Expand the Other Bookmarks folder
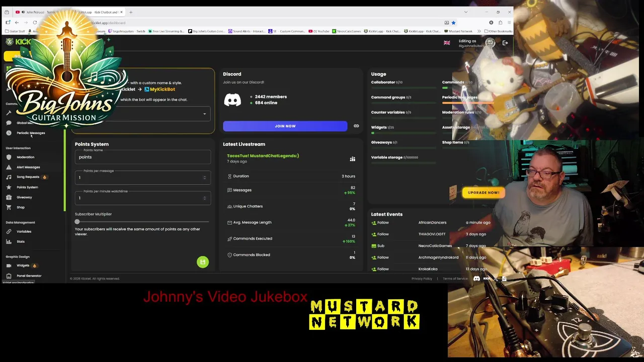This screenshot has width=644, height=362. click(x=498, y=31)
